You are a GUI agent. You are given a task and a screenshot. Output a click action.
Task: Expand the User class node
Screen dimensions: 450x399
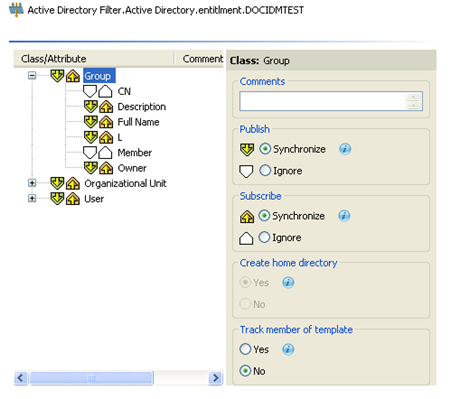(x=32, y=198)
